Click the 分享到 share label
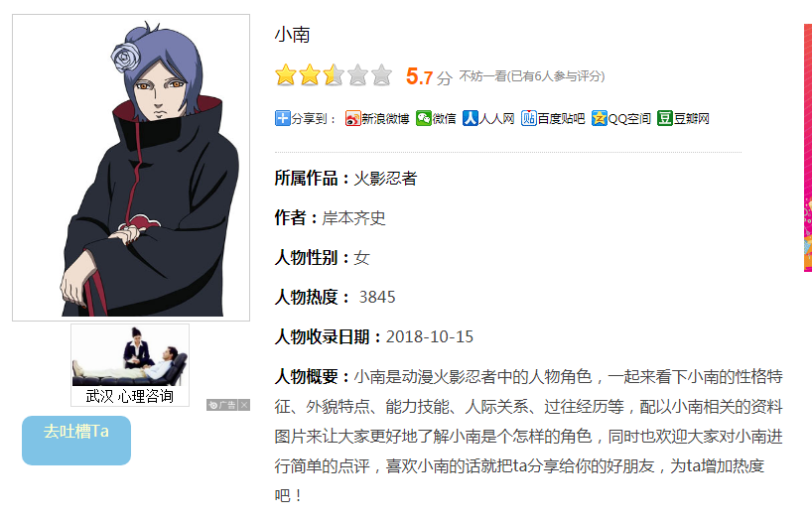812x519 pixels. 309,119
